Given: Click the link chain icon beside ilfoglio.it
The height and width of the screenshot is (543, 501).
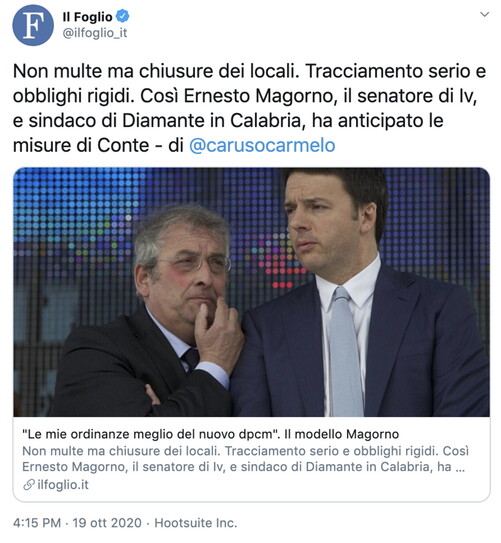Looking at the screenshot, I should coord(29,485).
